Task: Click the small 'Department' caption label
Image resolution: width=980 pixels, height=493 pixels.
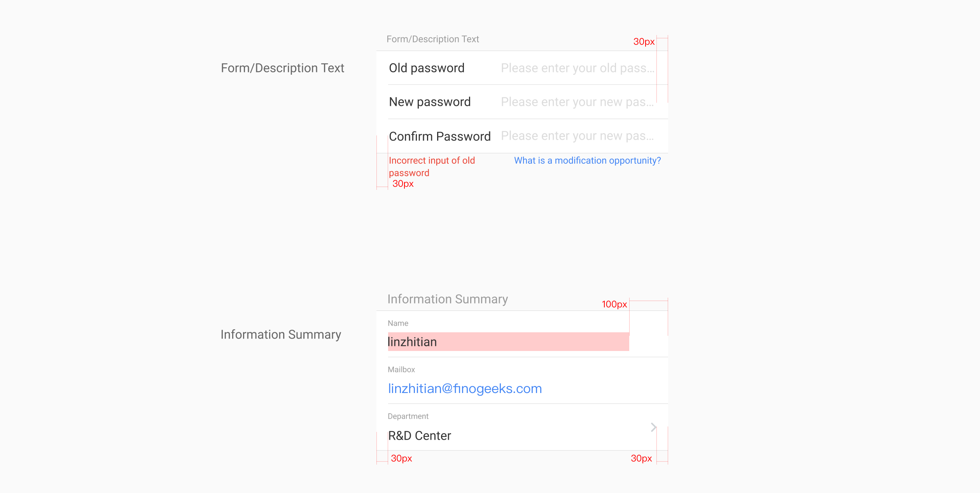Action: [408, 416]
